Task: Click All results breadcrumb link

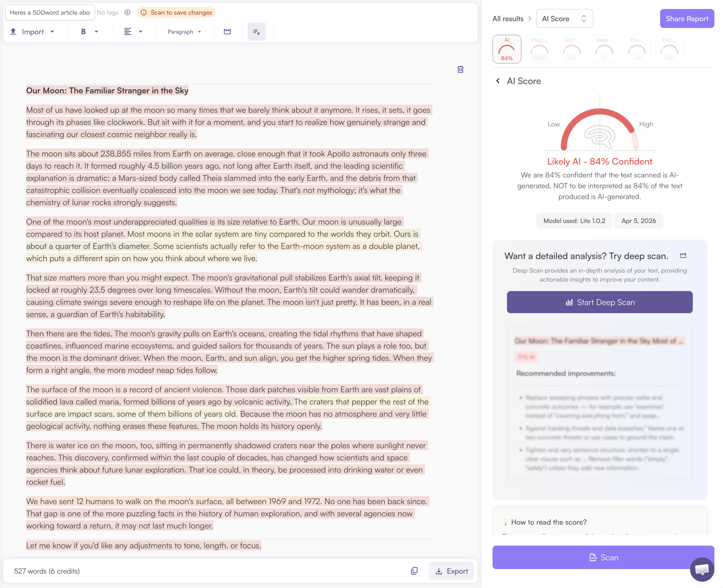Action: 508,19
